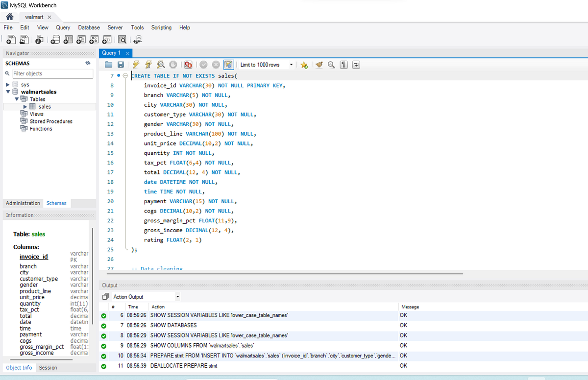
Task: Toggle wrap text in the SQL editor
Action: (x=355, y=65)
